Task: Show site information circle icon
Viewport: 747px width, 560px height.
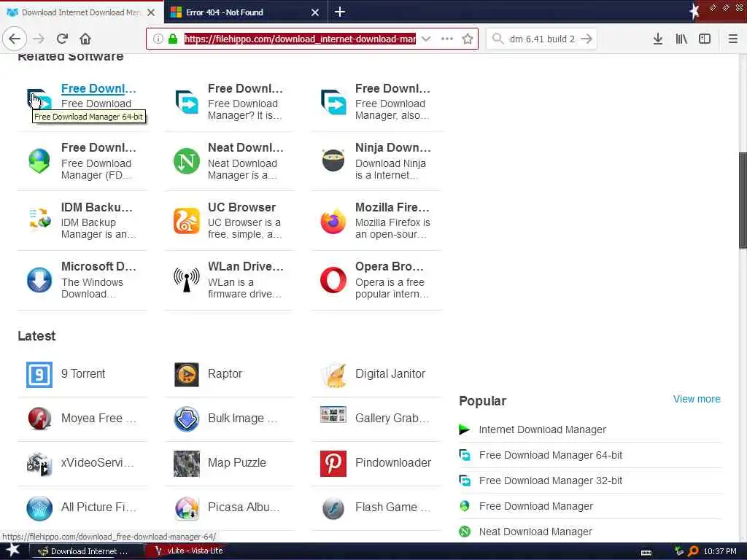Action: point(158,39)
